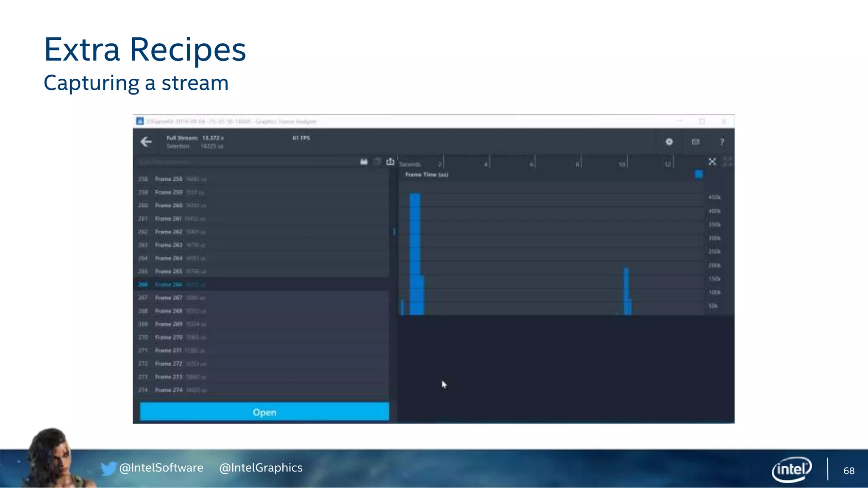This screenshot has width=868, height=488.
Task: Select Frame 273 in the list
Action: pos(261,377)
